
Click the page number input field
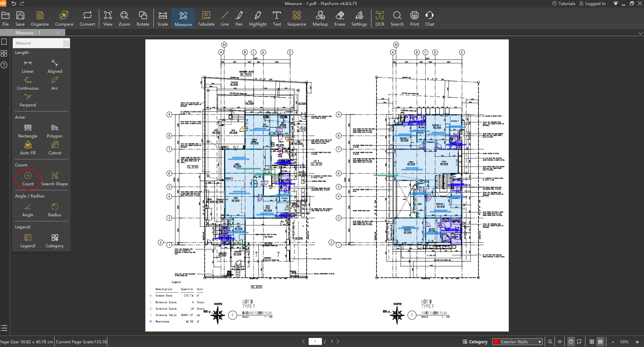point(315,341)
